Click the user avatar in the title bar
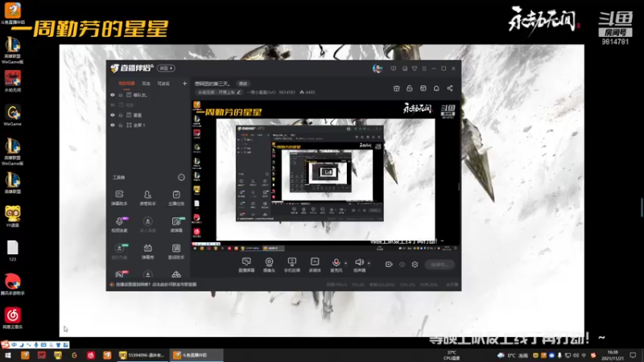Screen dimensions: 644x362 tap(377, 68)
